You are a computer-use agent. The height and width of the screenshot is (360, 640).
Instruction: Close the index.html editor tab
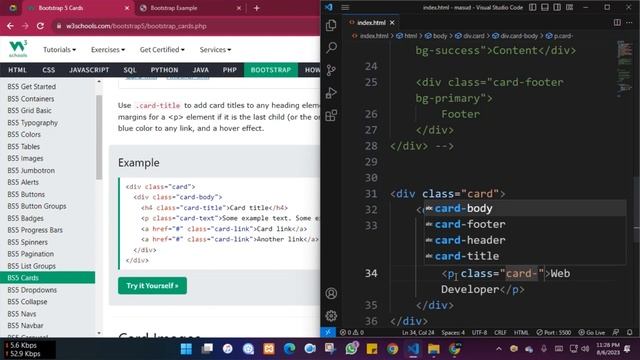392,22
